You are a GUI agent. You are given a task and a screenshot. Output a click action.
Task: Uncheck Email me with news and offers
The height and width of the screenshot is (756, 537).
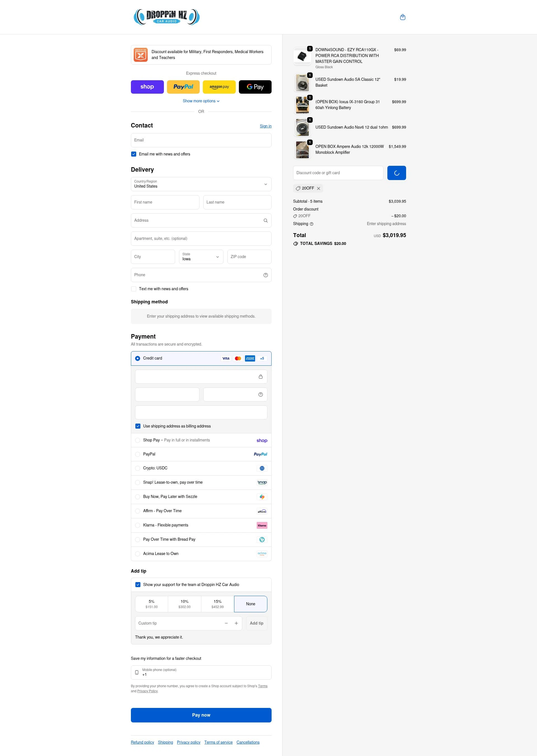[x=134, y=154]
